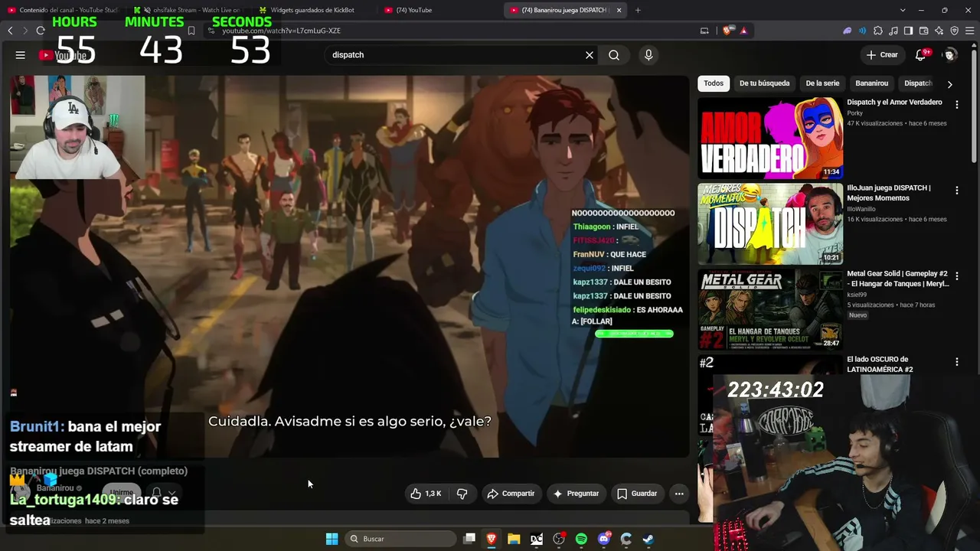Screen dimensions: 980x551
Task: Click the Metal Gear Solid Gameplay #2 title
Action: [x=897, y=279]
